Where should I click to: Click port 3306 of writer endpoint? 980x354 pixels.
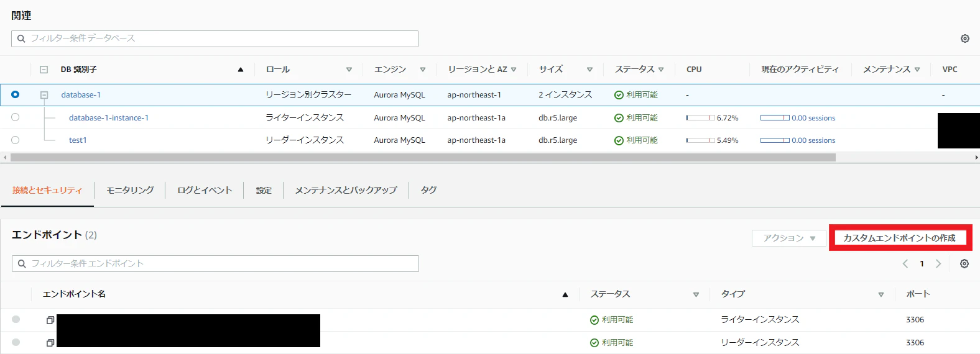pos(915,320)
